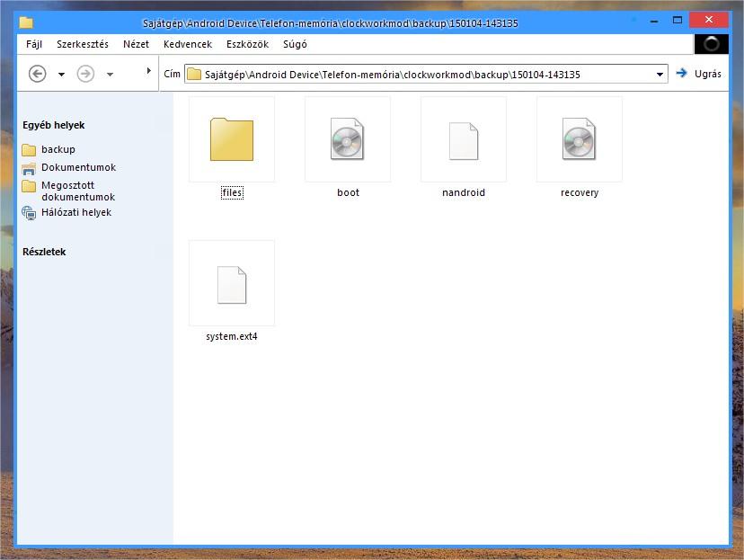Open the files folder icon
This screenshot has height=560, width=744.
(232, 139)
